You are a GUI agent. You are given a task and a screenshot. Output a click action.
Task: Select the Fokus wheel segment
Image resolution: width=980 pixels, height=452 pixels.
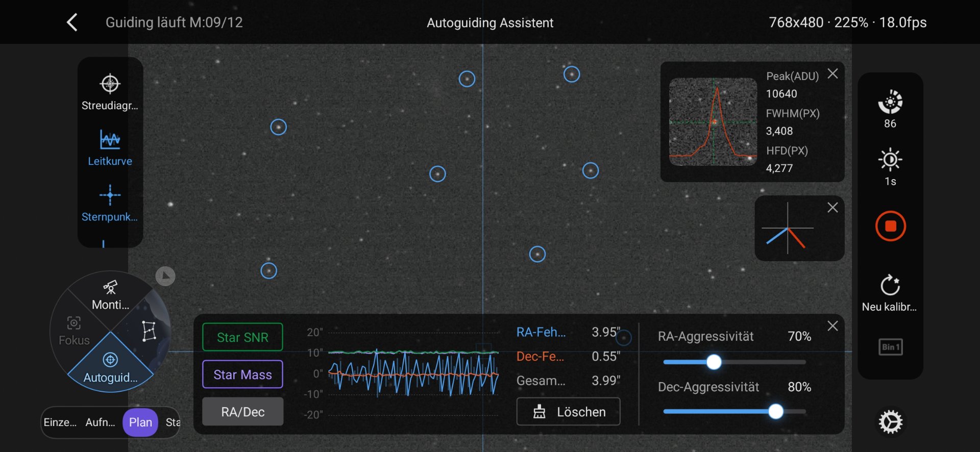pyautogui.click(x=74, y=331)
